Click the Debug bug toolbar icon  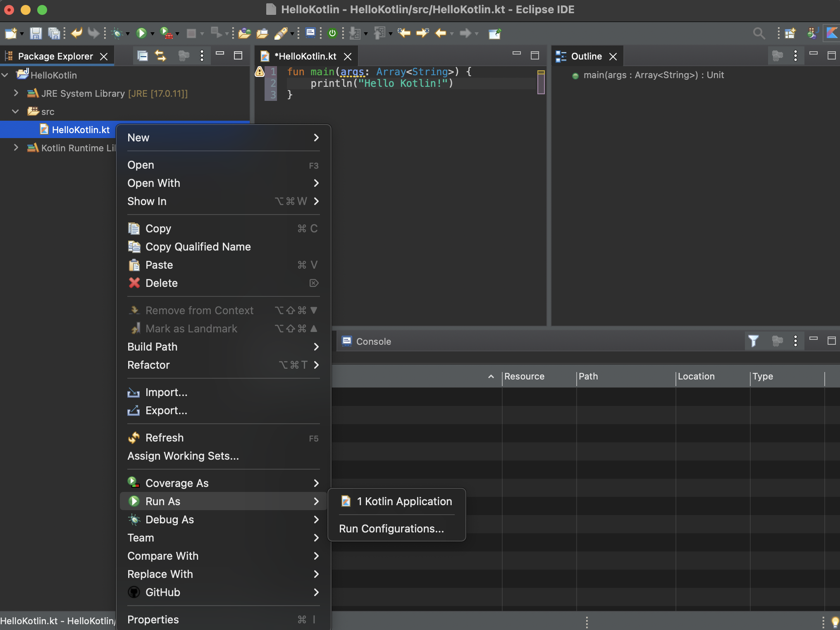pos(117,33)
